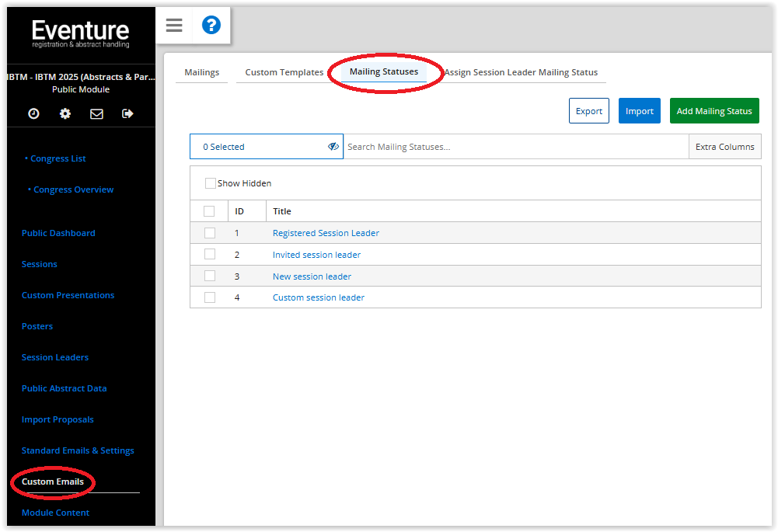Click the green Add Mailing Status button
778x532 pixels.
coord(713,111)
